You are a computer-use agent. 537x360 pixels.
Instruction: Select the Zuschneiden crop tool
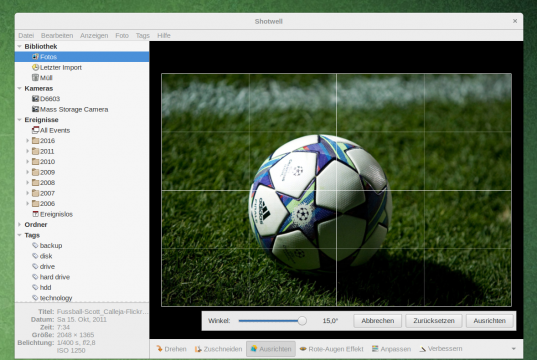(218, 349)
